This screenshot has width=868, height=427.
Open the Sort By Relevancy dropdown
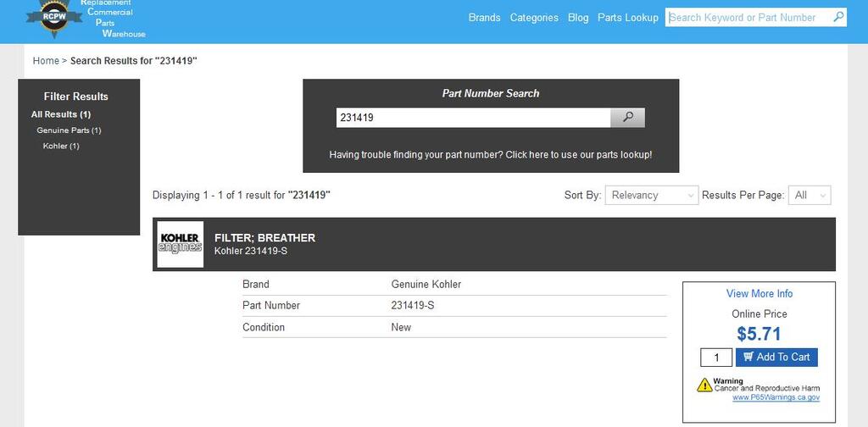652,195
